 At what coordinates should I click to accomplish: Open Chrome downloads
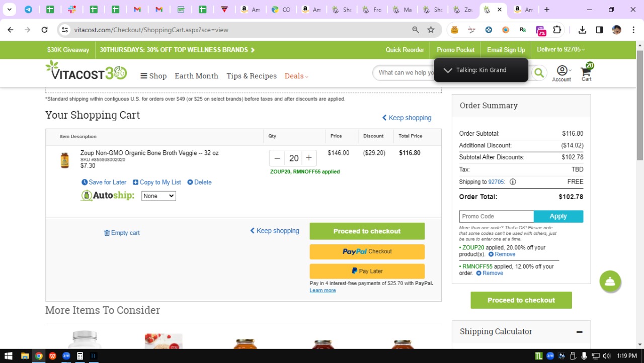(582, 30)
